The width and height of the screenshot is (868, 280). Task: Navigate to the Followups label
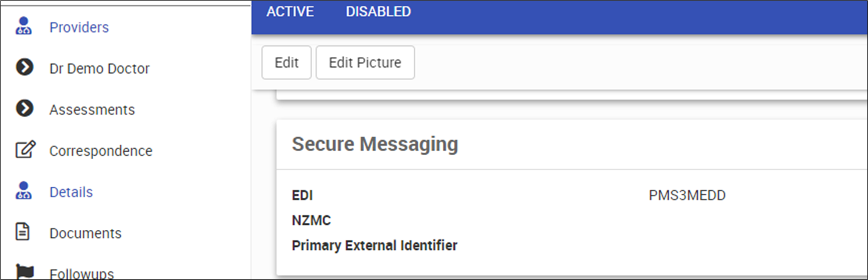(x=81, y=274)
